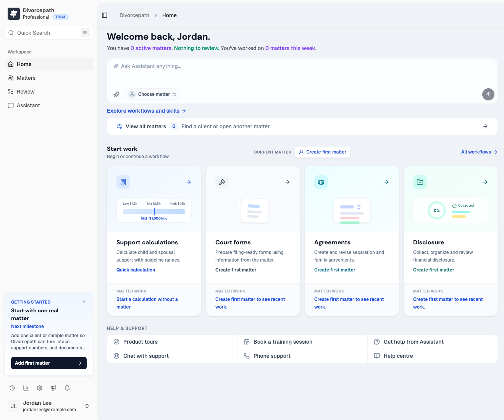
Task: Open Assistant in sidebar
Action: [49, 105]
